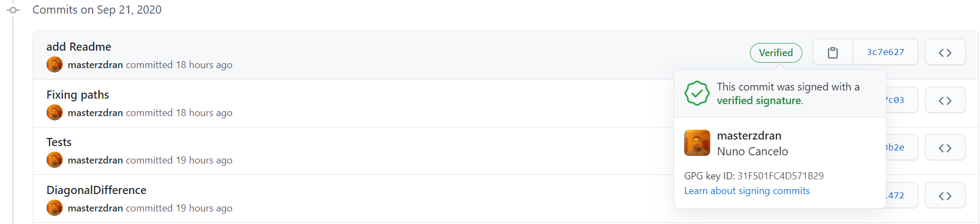The height and width of the screenshot is (224, 980).
Task: Click masterzdran avatar in signature popup
Action: [x=697, y=143]
